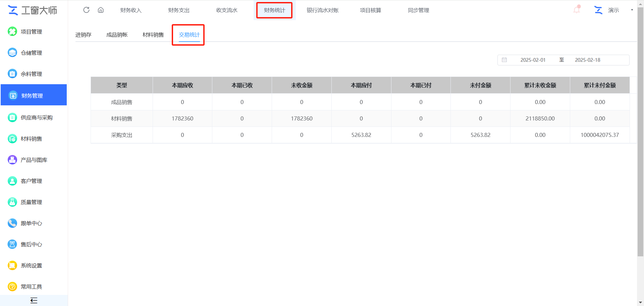This screenshot has height=306, width=644.
Task: Click the refresh icon in top bar
Action: pyautogui.click(x=86, y=10)
